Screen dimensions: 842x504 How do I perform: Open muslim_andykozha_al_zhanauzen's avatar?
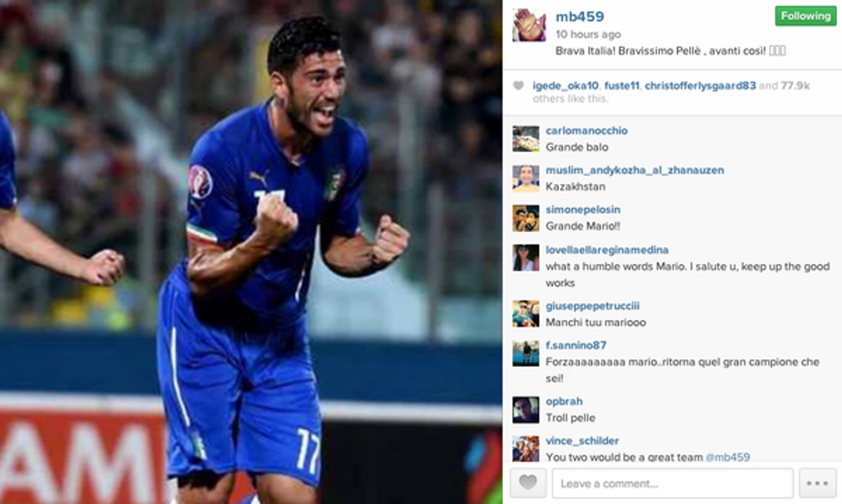pyautogui.click(x=525, y=178)
